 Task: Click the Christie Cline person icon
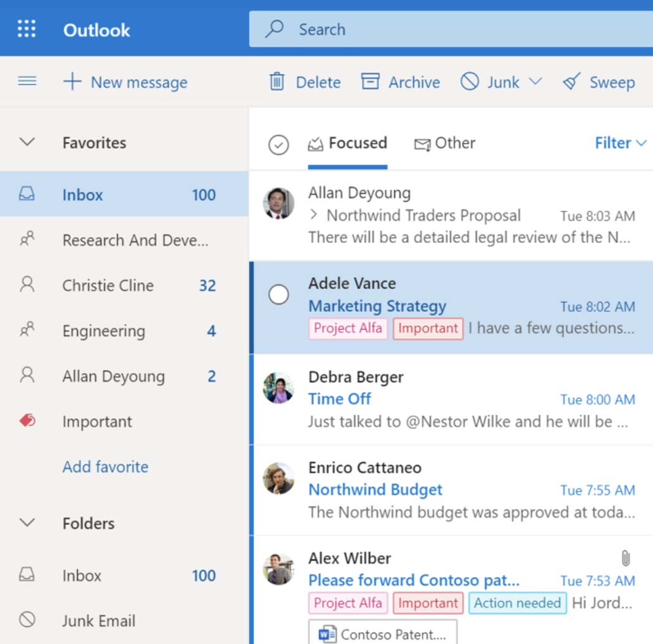27,284
